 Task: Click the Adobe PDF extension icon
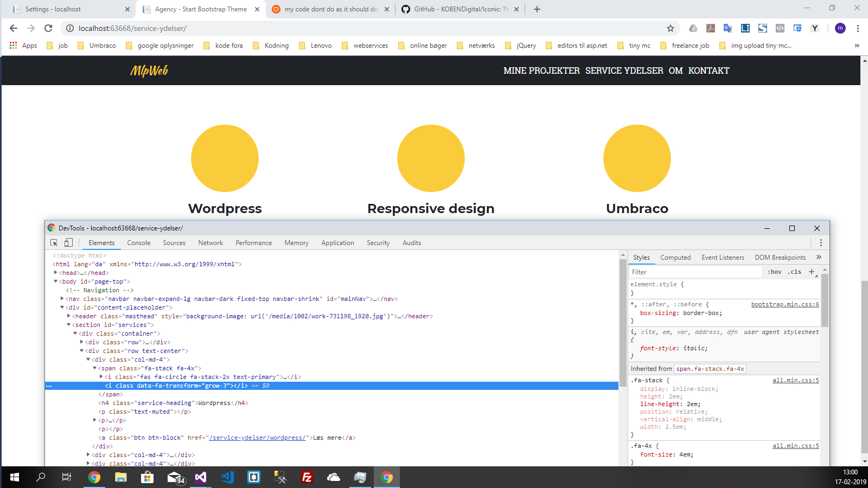tap(711, 28)
